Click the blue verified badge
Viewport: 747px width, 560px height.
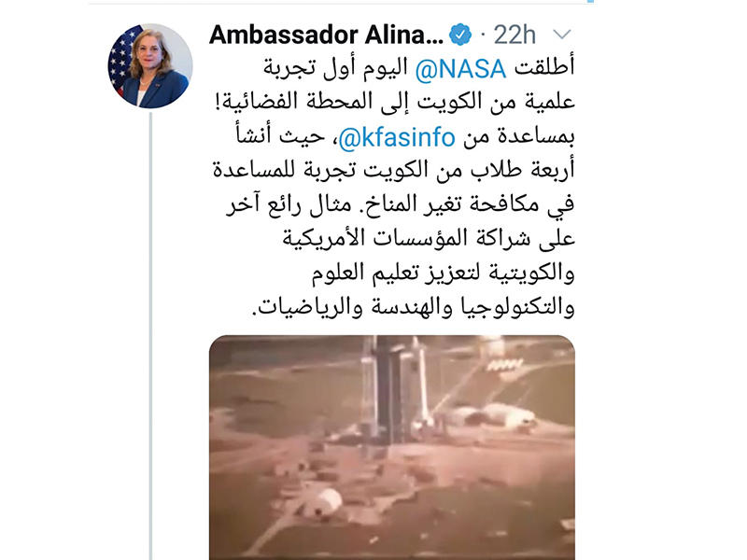pos(460,35)
